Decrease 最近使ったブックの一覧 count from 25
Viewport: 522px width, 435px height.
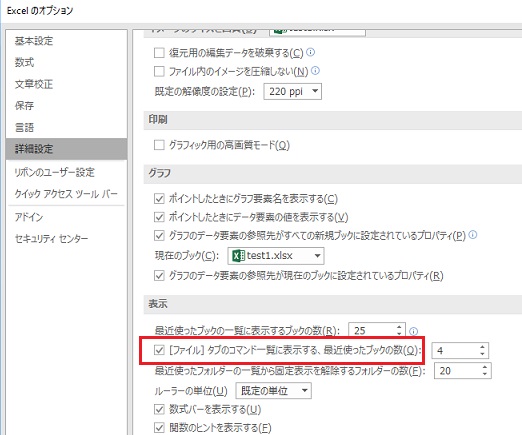(399, 333)
